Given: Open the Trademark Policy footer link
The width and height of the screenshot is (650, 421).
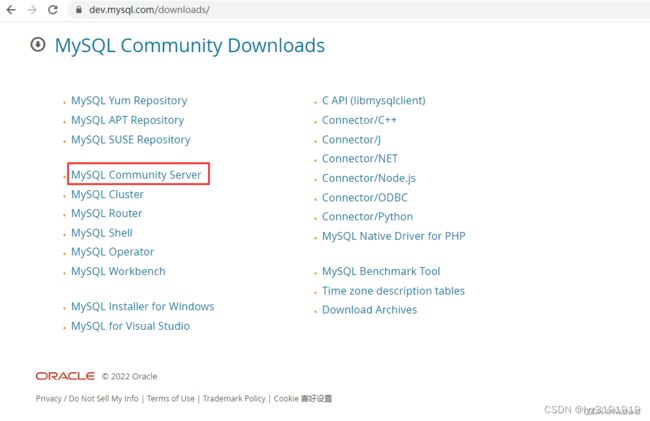Looking at the screenshot, I should click(x=234, y=399).
